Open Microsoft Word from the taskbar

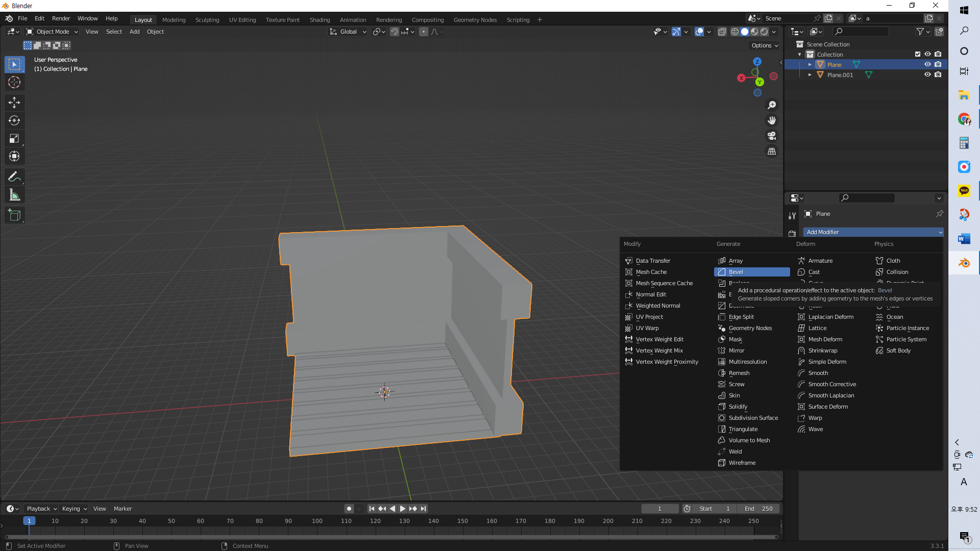[964, 239]
